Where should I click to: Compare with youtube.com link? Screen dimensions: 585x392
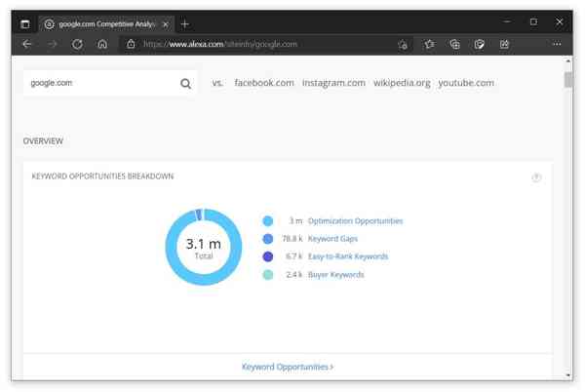[466, 83]
